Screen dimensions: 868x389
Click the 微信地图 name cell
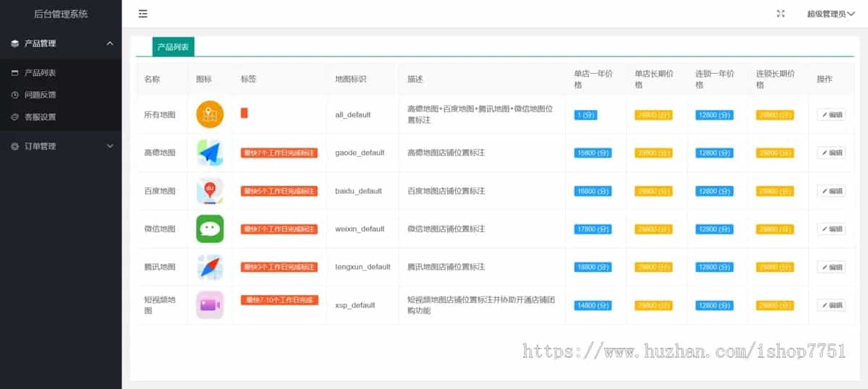(160, 228)
